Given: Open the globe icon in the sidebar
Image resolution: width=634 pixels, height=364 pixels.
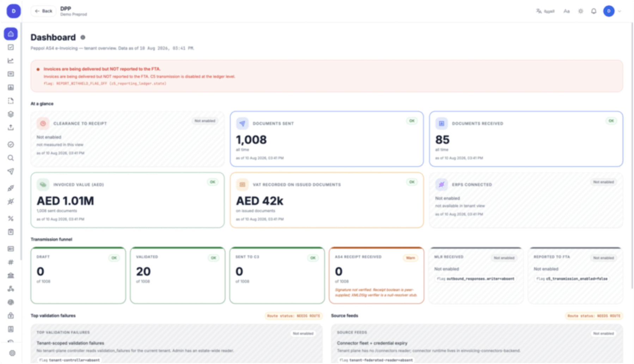Looking at the screenshot, I should pyautogui.click(x=11, y=302).
